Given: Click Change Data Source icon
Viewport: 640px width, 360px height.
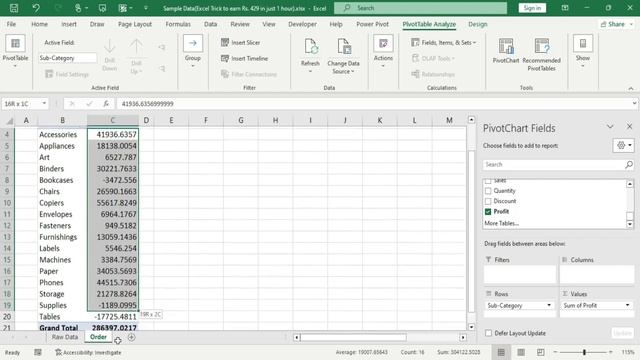Looking at the screenshot, I should (x=344, y=47).
